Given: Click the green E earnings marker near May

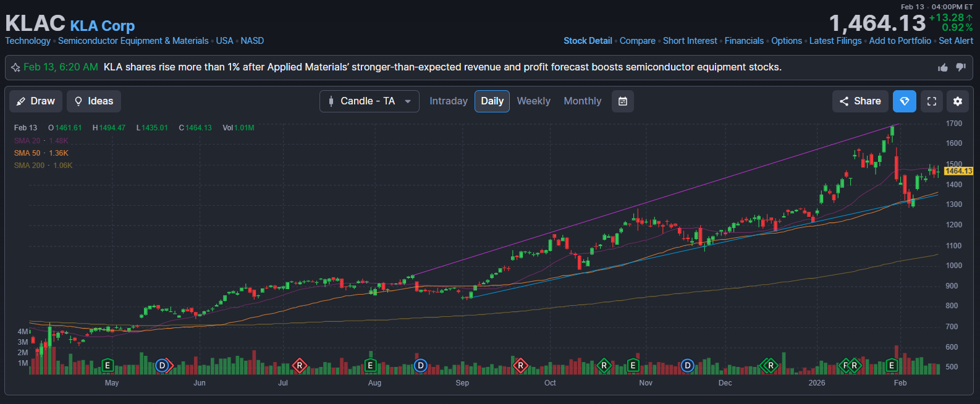Looking at the screenshot, I should tap(108, 366).
